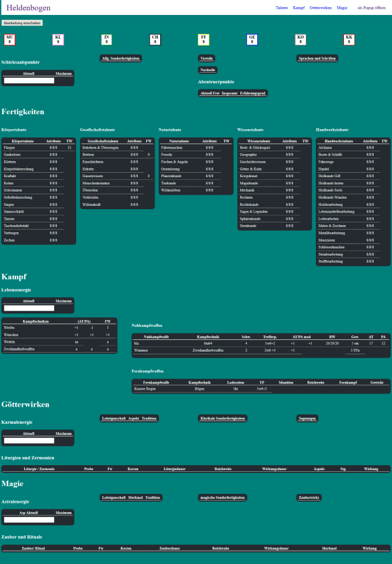Click the Sprachen und Schriften header
The width and height of the screenshot is (392, 564).
pyautogui.click(x=317, y=58)
